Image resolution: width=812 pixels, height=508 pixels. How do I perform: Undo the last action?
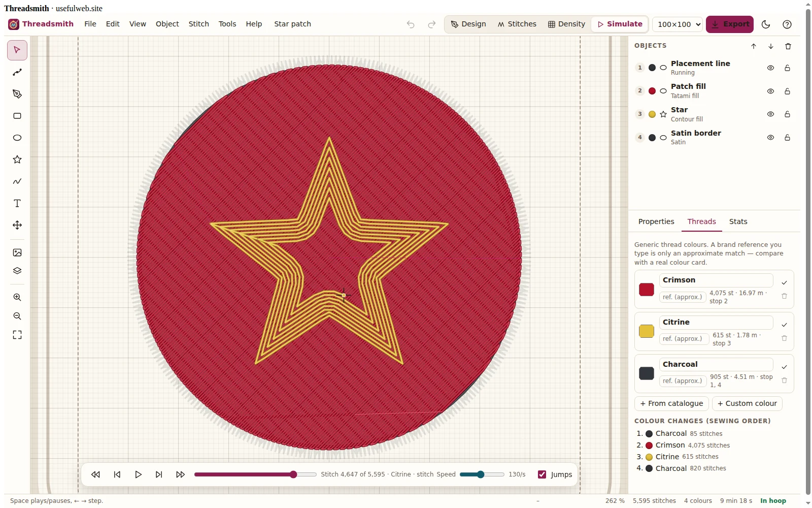[x=411, y=24]
